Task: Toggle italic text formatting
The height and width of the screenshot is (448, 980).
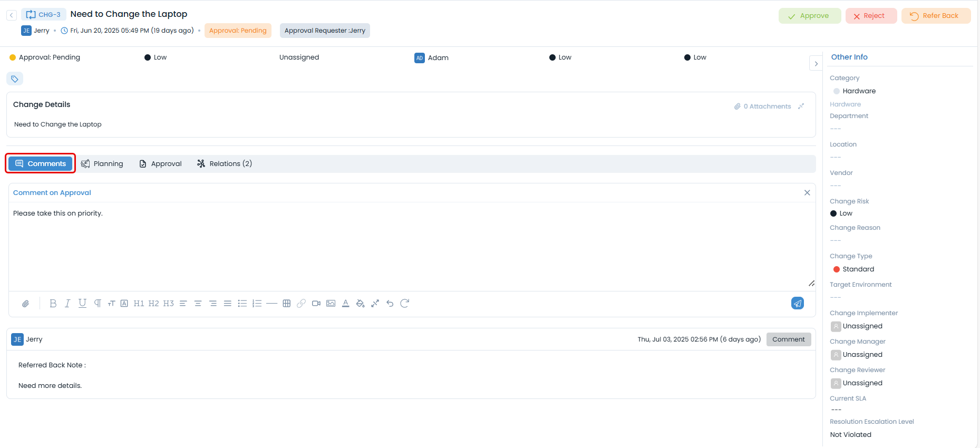Action: pos(67,304)
